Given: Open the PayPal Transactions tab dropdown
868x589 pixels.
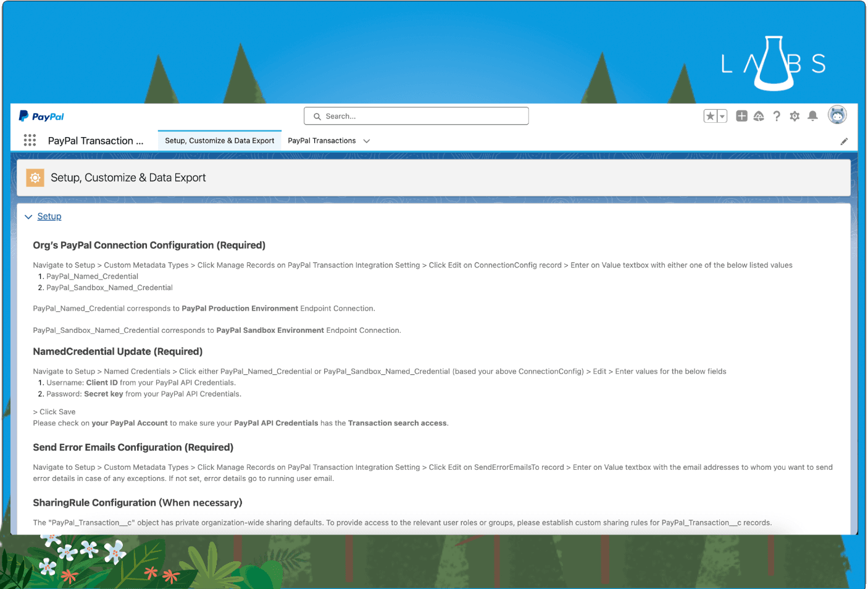Looking at the screenshot, I should (367, 141).
